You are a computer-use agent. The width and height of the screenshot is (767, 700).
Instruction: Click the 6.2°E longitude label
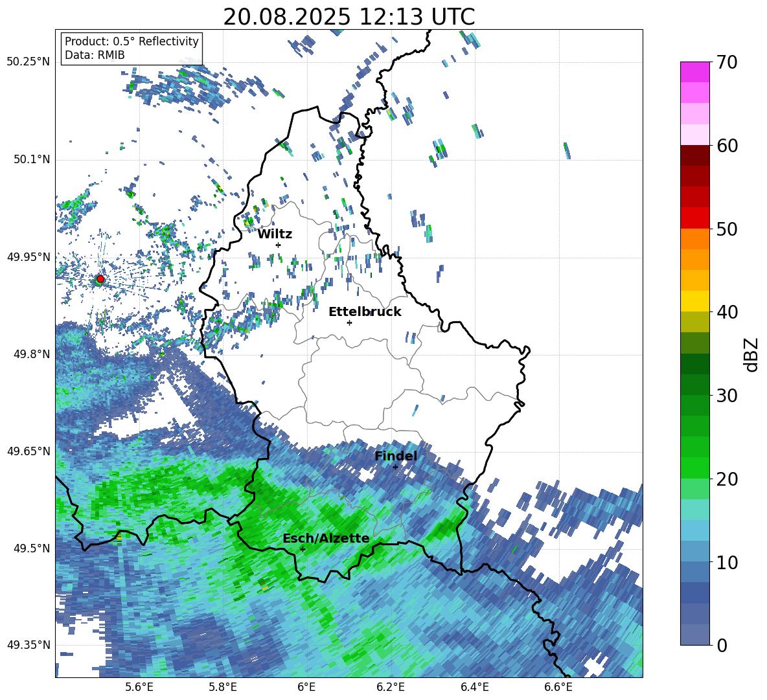391,687
